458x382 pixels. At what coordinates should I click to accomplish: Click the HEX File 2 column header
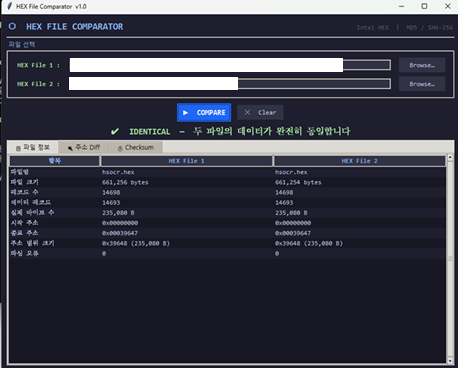pyautogui.click(x=360, y=161)
